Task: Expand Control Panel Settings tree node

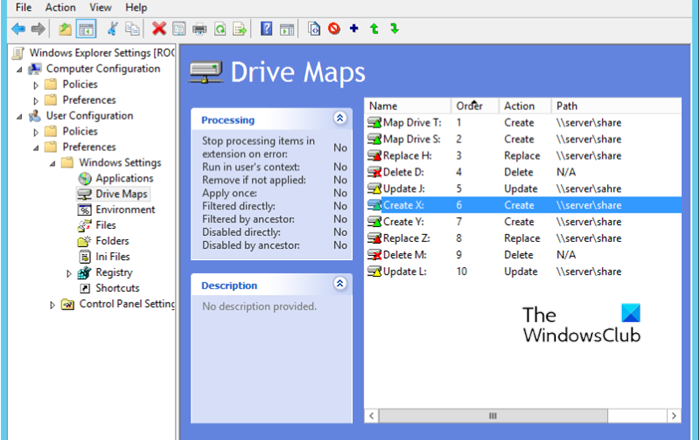Action: tap(53, 305)
